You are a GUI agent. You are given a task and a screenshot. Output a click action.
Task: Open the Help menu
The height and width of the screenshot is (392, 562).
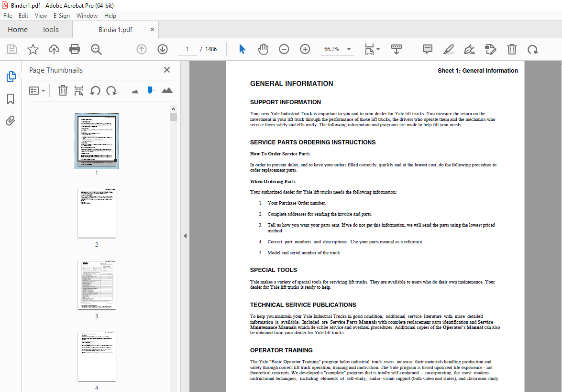(110, 16)
